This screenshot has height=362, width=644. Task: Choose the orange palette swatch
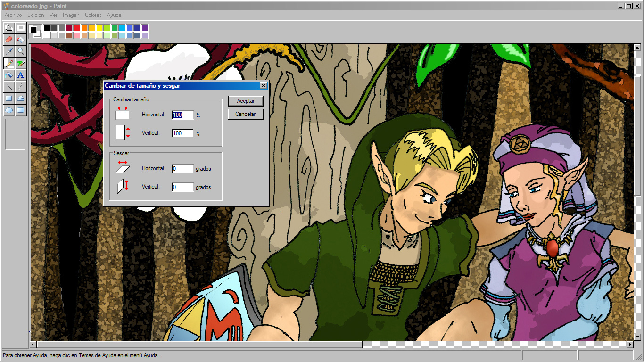tap(84, 28)
